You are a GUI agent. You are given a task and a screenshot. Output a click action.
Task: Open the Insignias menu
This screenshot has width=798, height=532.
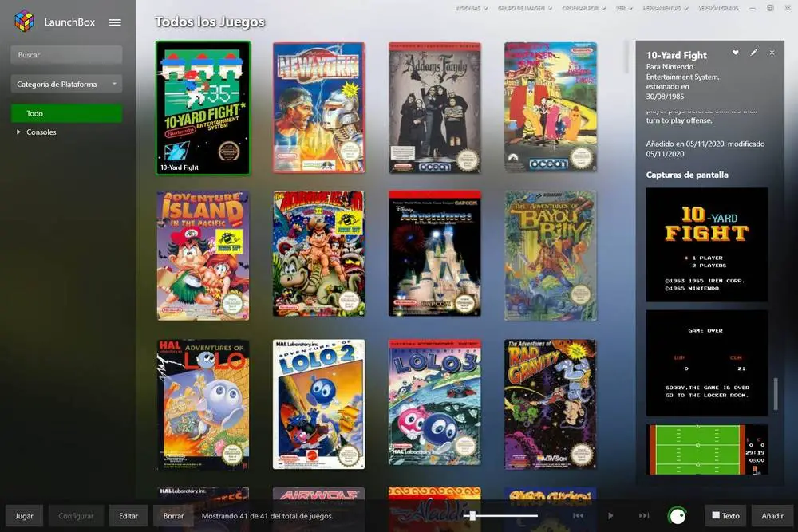click(x=472, y=8)
